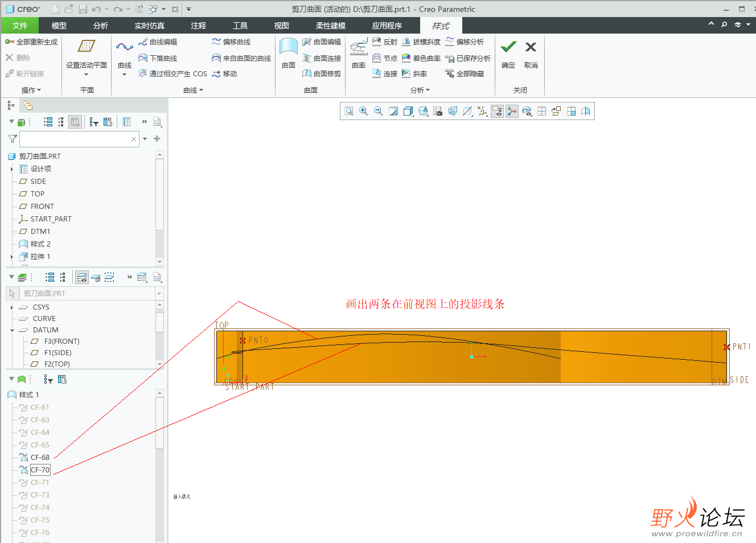Click the Zoom In magnifier icon

point(364,112)
